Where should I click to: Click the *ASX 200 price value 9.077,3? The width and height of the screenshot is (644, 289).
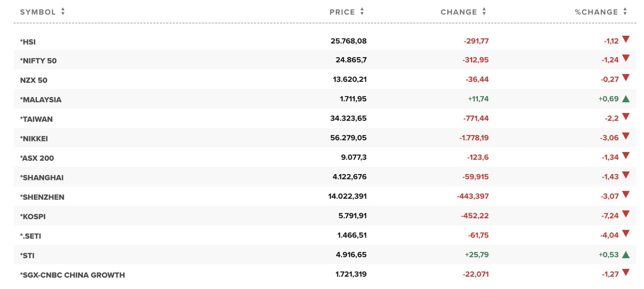[x=353, y=157]
